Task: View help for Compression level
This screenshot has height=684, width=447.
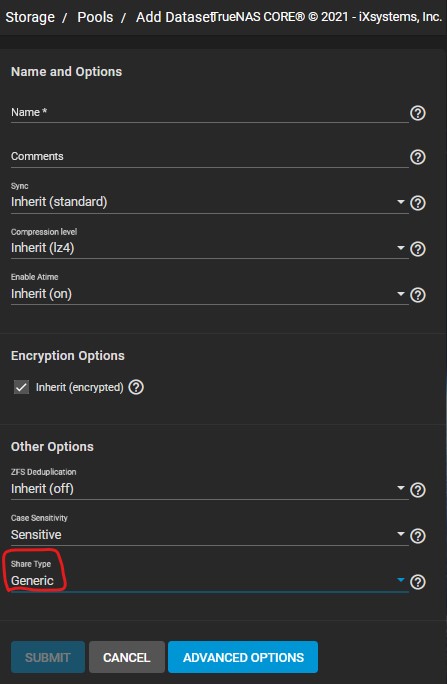Action: (x=418, y=249)
